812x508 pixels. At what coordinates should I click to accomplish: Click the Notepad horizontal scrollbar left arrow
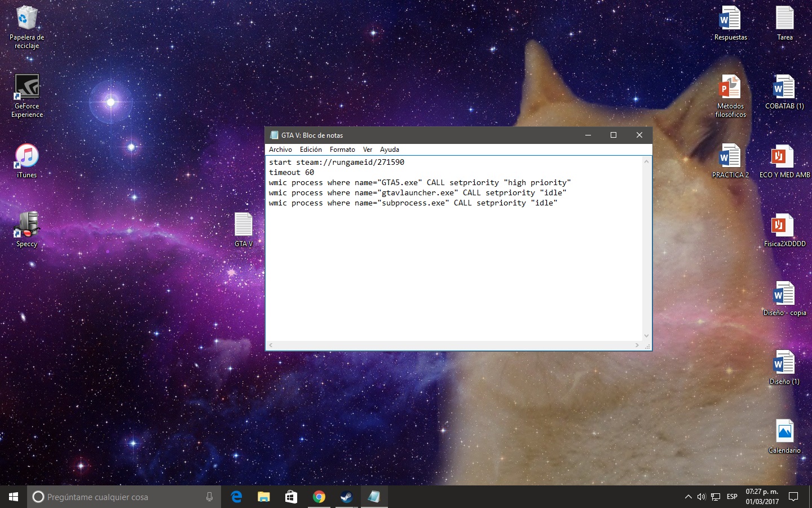pyautogui.click(x=271, y=345)
